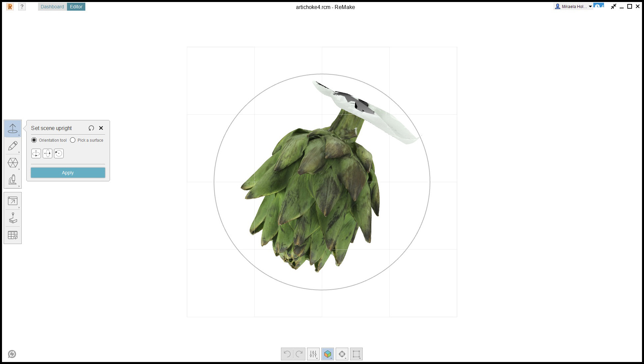644x364 pixels.
Task: Click rotate around vertical axis icon
Action: click(36, 154)
